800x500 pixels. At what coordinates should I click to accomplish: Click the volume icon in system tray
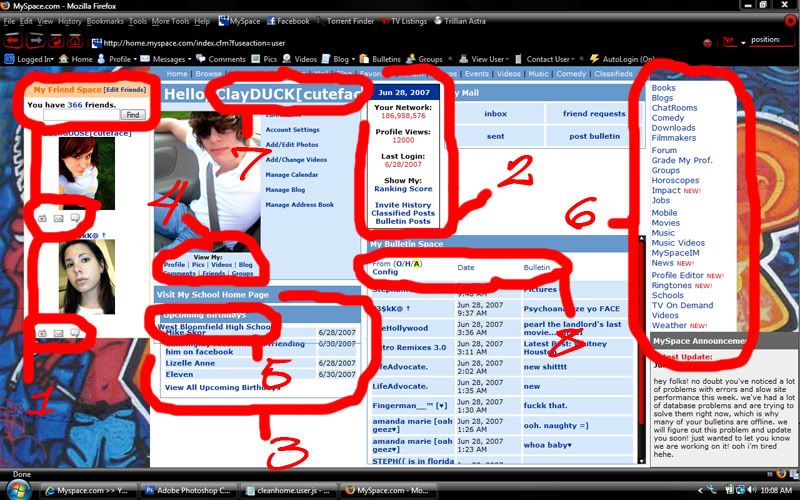click(x=752, y=490)
